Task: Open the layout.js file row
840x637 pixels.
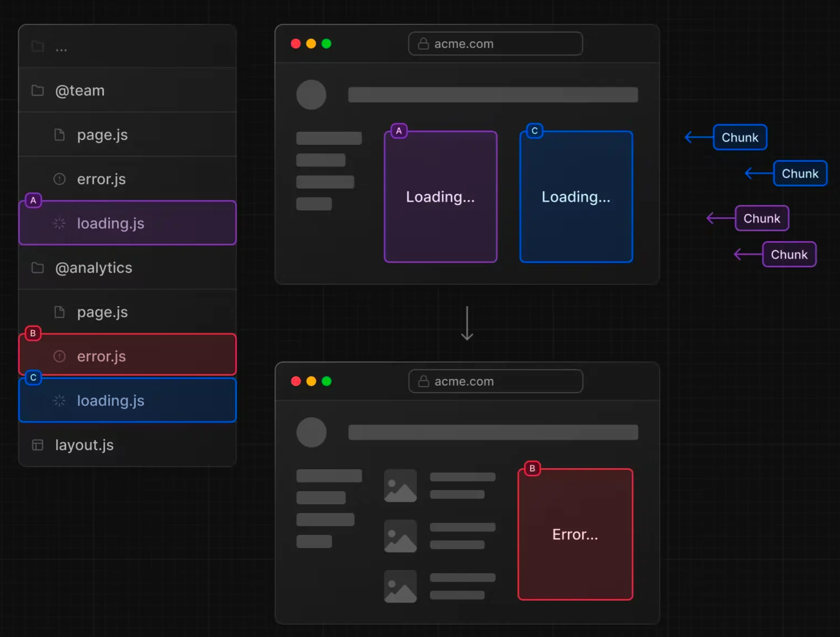Action: click(127, 445)
